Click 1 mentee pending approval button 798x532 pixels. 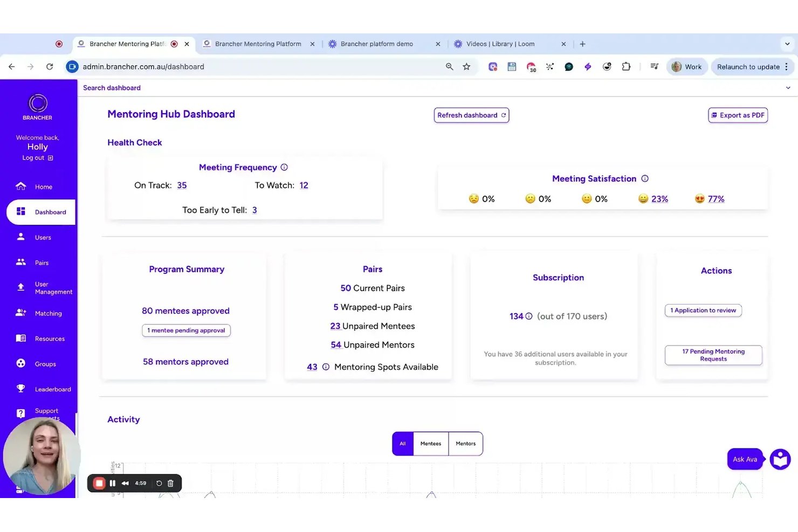pyautogui.click(x=186, y=330)
